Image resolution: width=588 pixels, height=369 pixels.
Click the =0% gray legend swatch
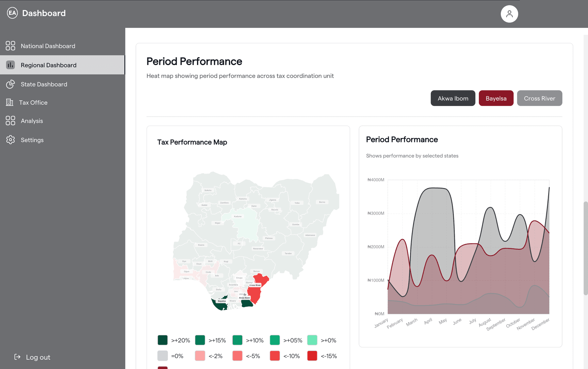[162, 356]
